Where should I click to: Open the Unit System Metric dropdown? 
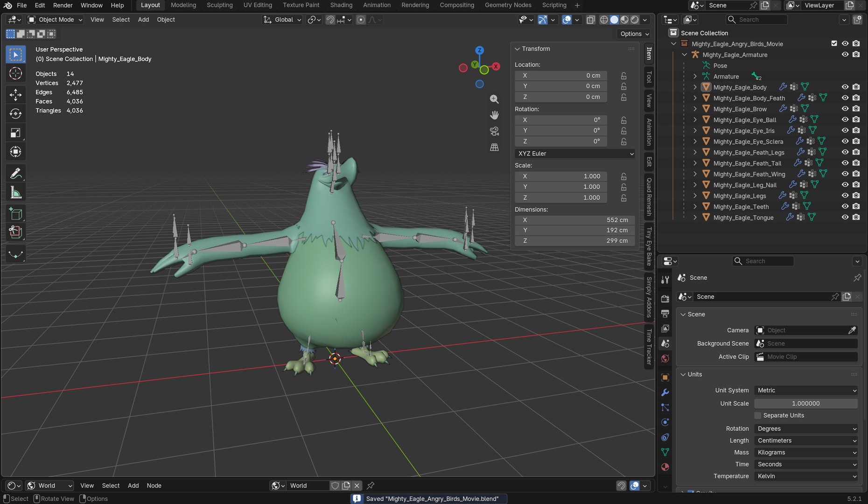806,391
